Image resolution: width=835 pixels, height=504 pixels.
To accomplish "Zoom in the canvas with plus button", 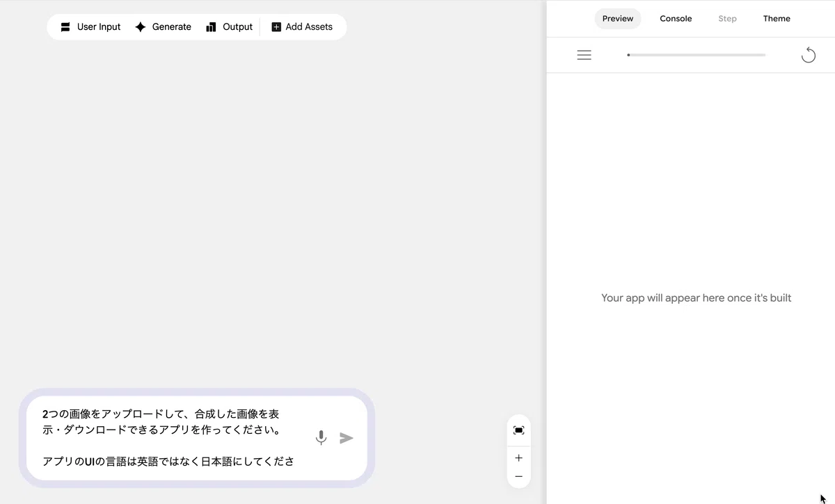I will tap(518, 458).
